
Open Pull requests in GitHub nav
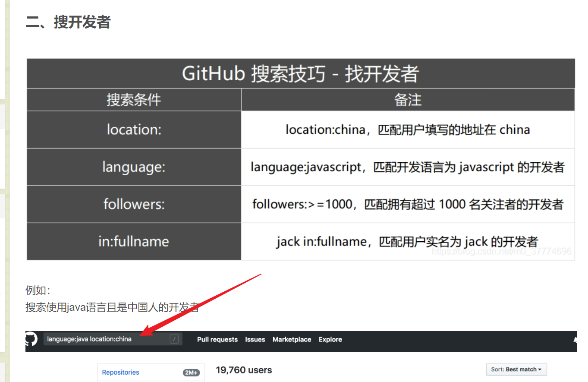coord(217,339)
